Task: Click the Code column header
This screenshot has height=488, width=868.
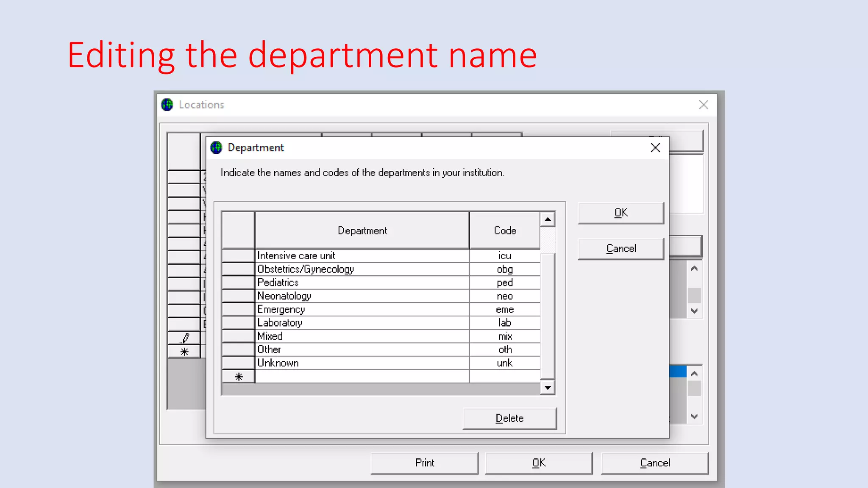Action: (x=504, y=230)
